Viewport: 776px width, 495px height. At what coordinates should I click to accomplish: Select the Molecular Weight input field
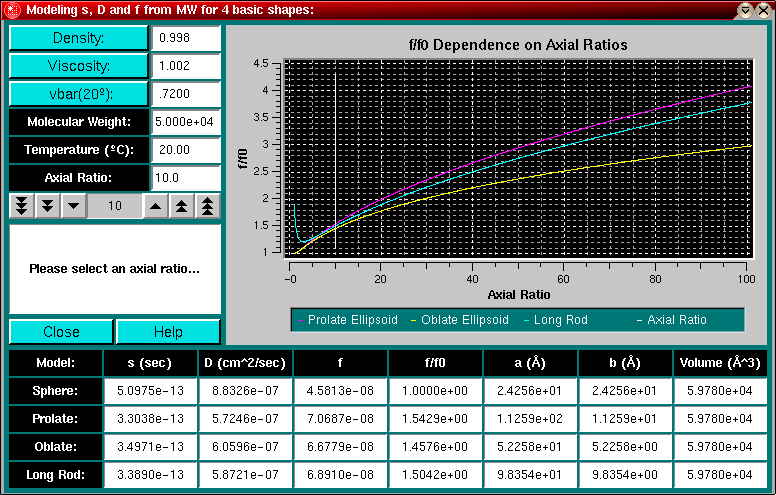point(185,122)
